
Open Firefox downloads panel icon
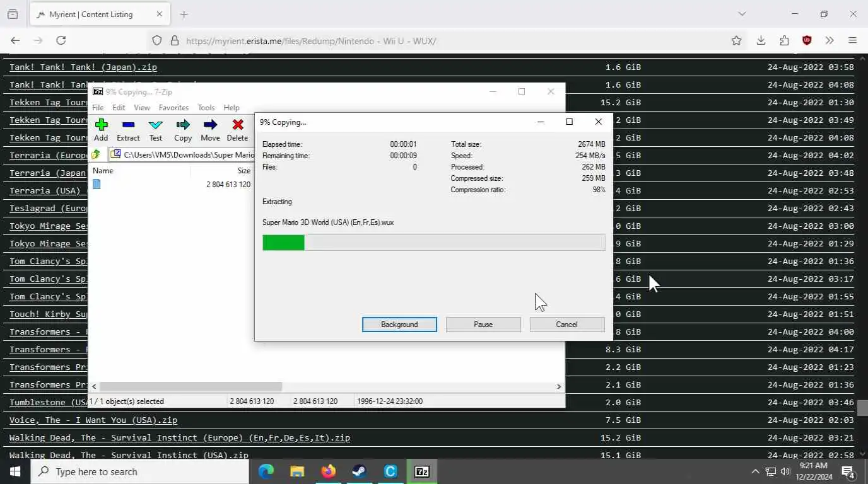pyautogui.click(x=761, y=40)
